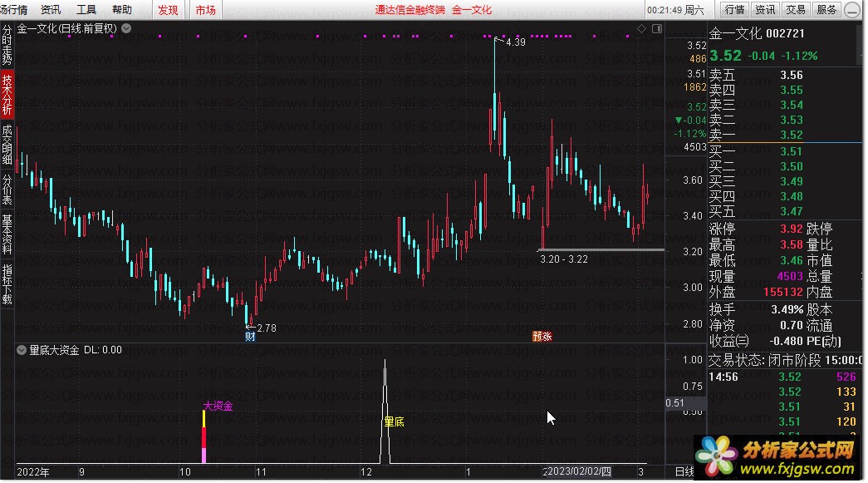This screenshot has width=868, height=483.
Task: Click the 净资 value 0.70
Action: coord(792,325)
